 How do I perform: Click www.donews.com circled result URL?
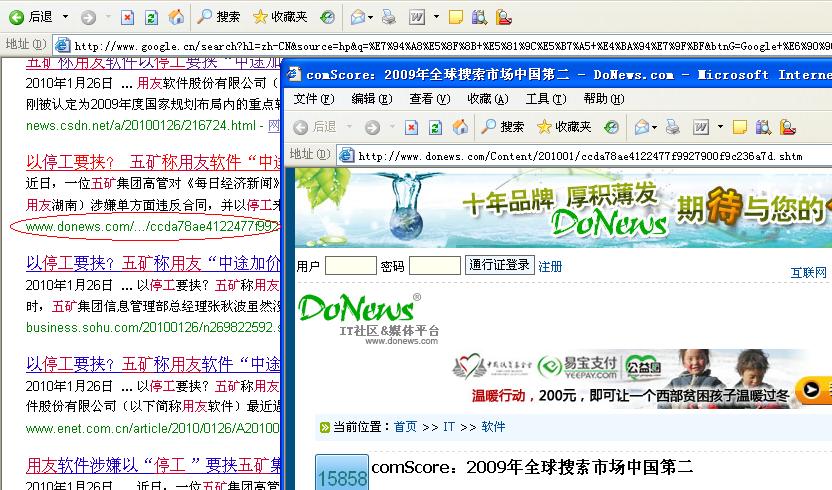tap(152, 227)
